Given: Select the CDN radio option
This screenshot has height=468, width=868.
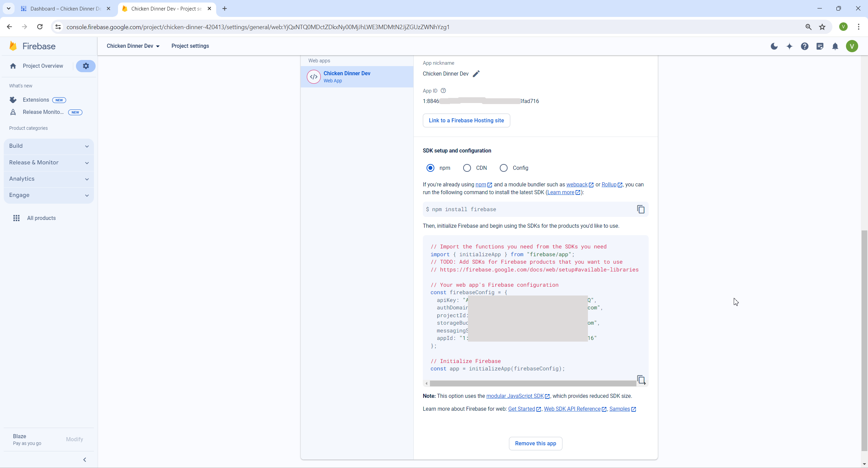Looking at the screenshot, I should coord(467,168).
